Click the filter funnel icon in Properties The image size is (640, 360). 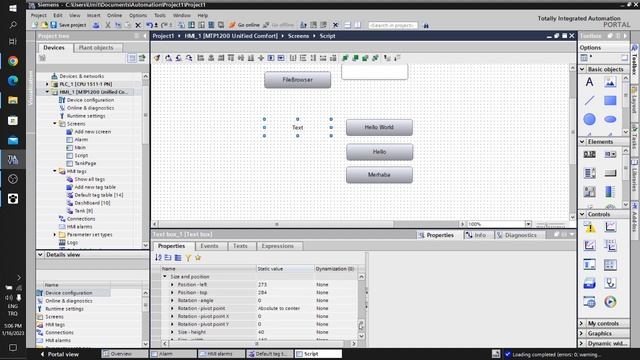188,258
